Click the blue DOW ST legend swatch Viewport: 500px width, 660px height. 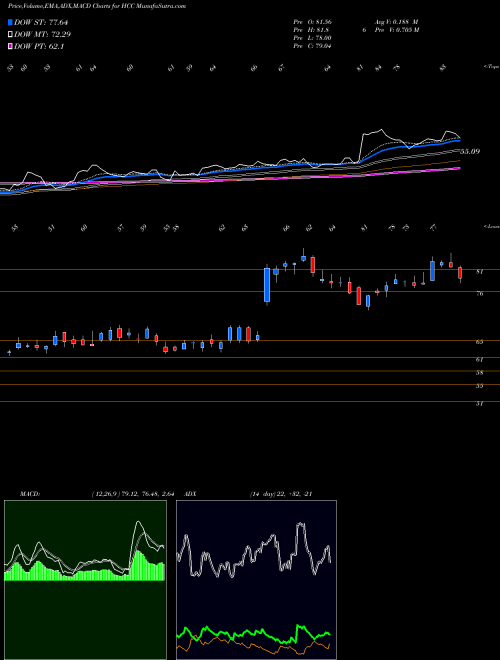pos(10,22)
